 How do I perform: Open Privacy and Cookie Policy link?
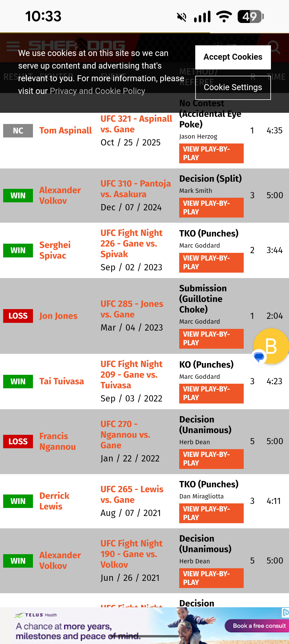pyautogui.click(x=97, y=91)
